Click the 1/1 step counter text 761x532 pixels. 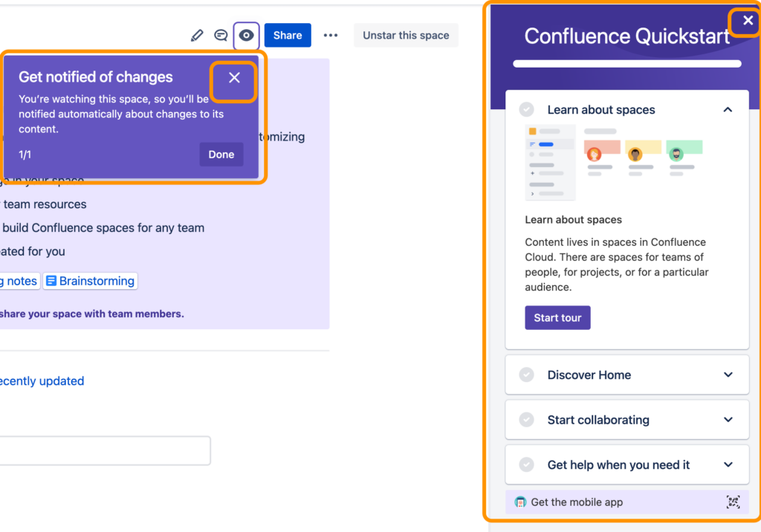click(x=25, y=155)
